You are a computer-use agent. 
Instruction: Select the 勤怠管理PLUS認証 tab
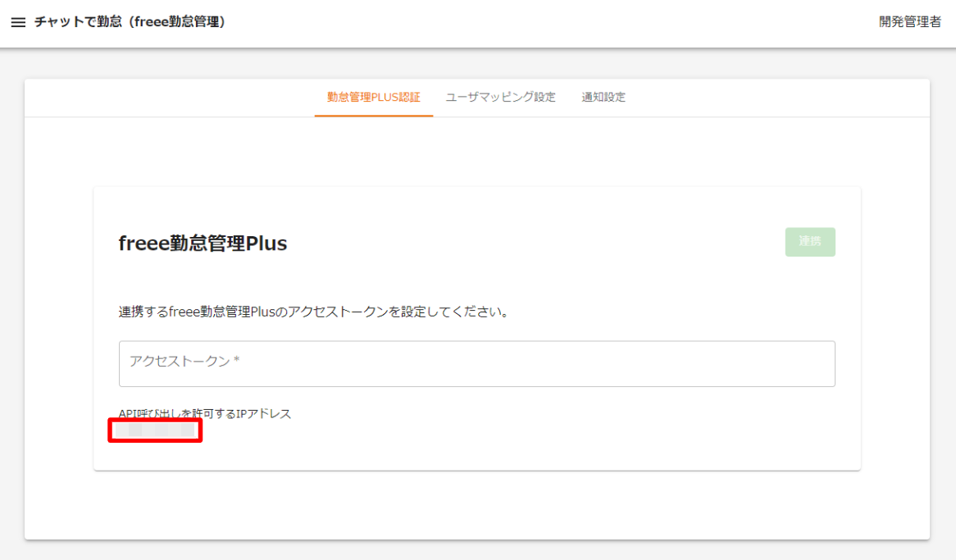(373, 98)
